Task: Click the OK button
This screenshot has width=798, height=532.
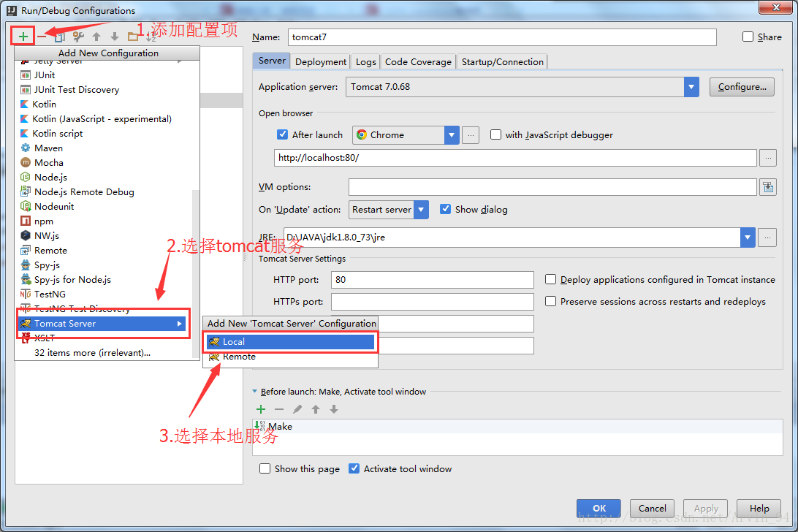Action: 598,508
